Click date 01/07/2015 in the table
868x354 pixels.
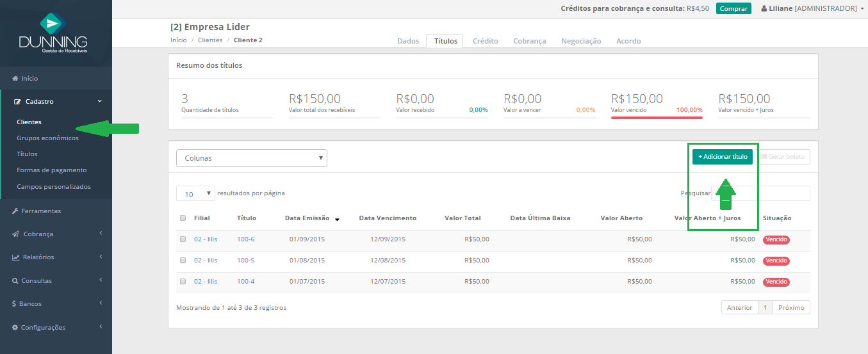[x=307, y=282]
